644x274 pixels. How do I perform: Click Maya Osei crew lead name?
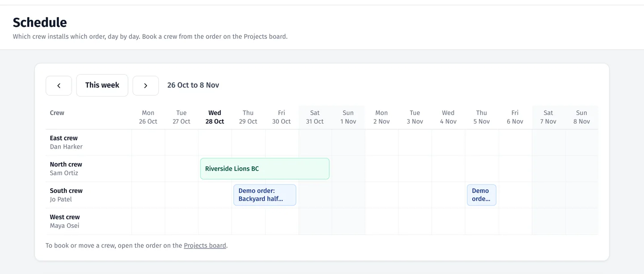point(64,226)
